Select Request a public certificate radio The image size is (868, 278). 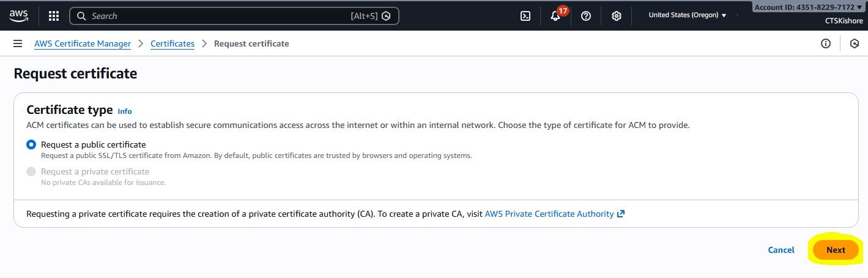point(31,145)
